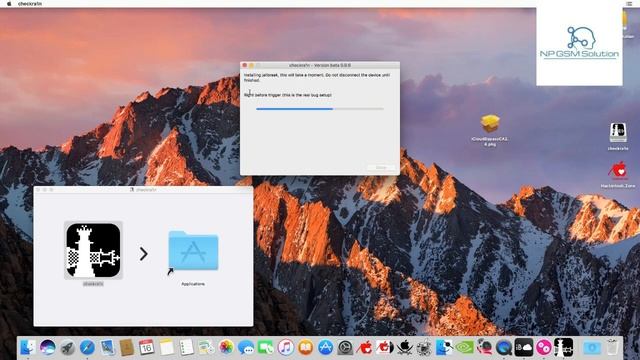Open iB cloud bypass app in dock
Image resolution: width=640 pixels, height=360 pixels.
[524, 348]
